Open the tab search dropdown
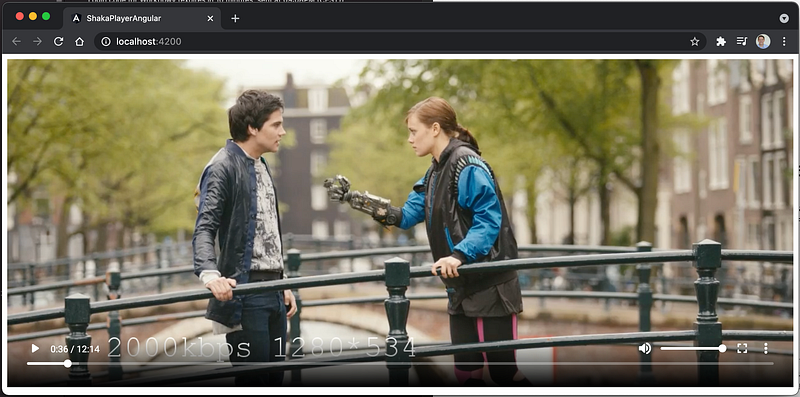Image resolution: width=800 pixels, height=397 pixels. coord(784,18)
